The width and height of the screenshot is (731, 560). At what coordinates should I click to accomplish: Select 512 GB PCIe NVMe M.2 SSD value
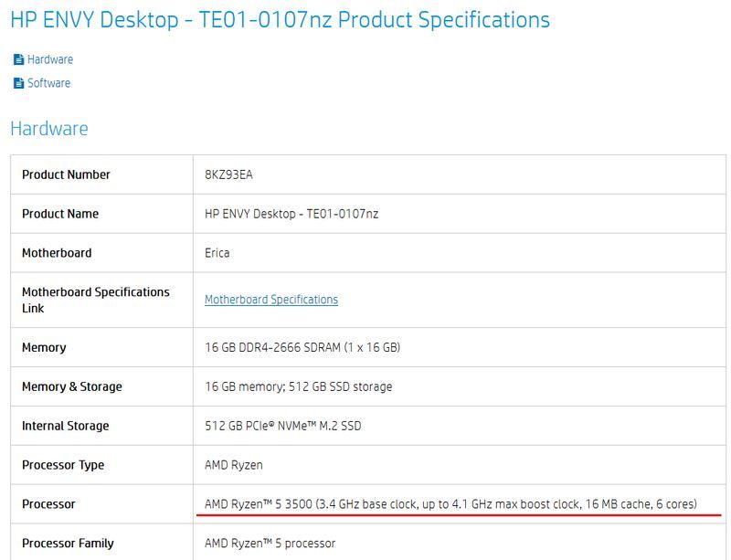tap(283, 426)
